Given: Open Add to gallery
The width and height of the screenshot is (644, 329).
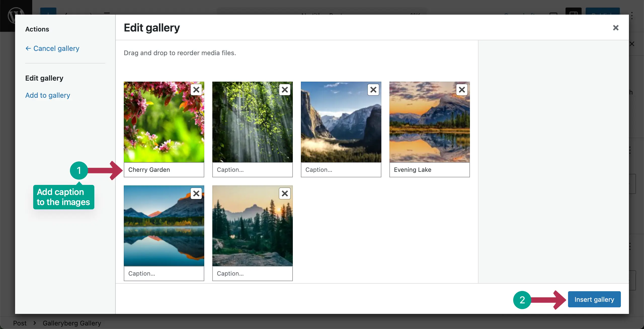Looking at the screenshot, I should (x=48, y=95).
